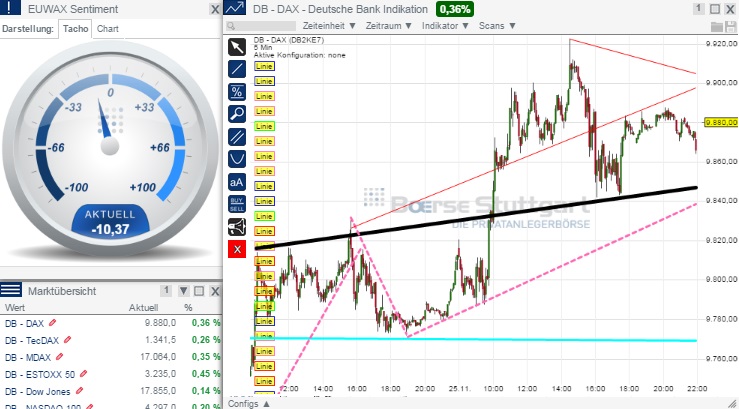Viewport: 739px width, 409px height.
Task: Click the sentiment gauge needle
Action: [x=104, y=120]
